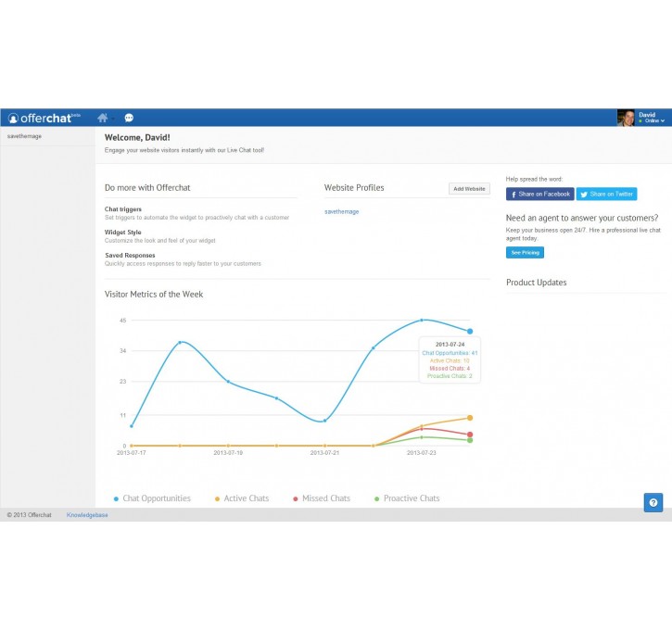Viewport: 672px width, 630px height.
Task: Click Share on Facebook button
Action: tap(540, 194)
